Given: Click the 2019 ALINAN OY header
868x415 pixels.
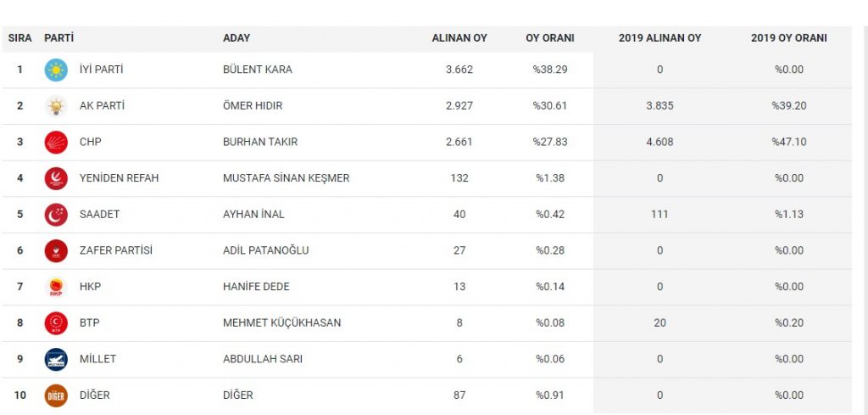Looking at the screenshot, I should pyautogui.click(x=659, y=38).
